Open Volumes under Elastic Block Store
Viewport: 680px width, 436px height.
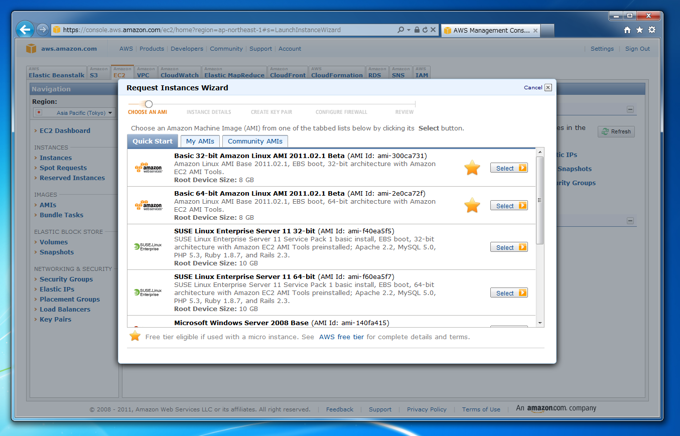(x=53, y=242)
